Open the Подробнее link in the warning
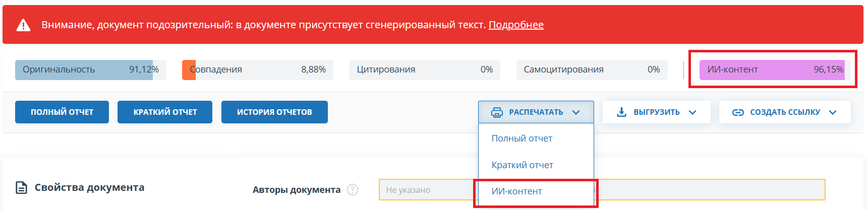Screen dimensions: 868x210 coord(515,25)
